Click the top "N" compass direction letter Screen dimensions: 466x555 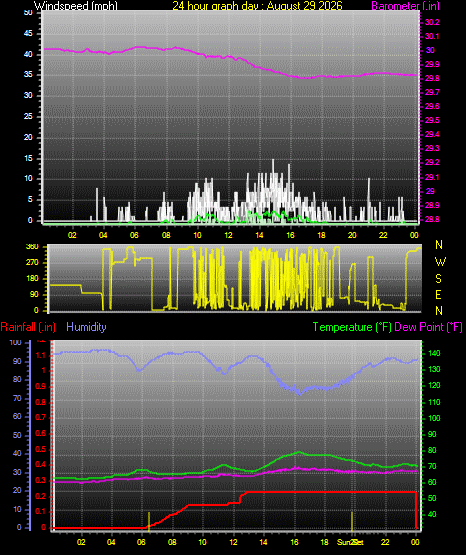[439, 245]
